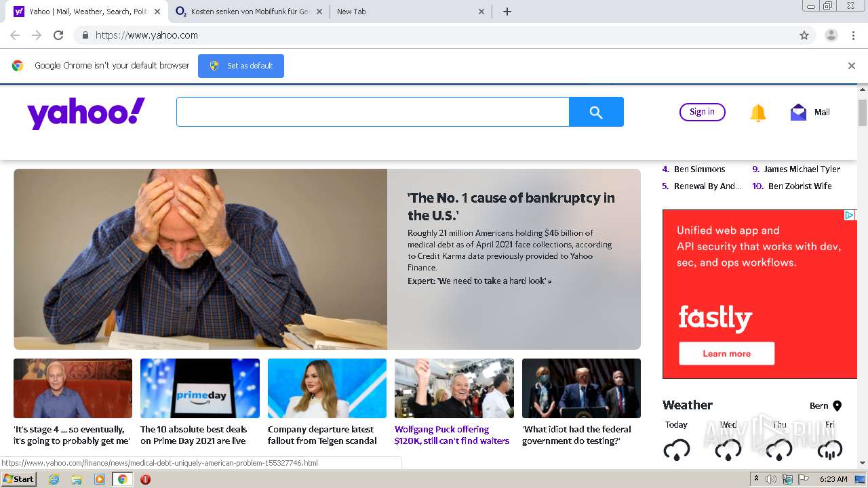Screen dimensions: 868x488
Task: Open Internet Explorer from the taskbar
Action: (54, 479)
